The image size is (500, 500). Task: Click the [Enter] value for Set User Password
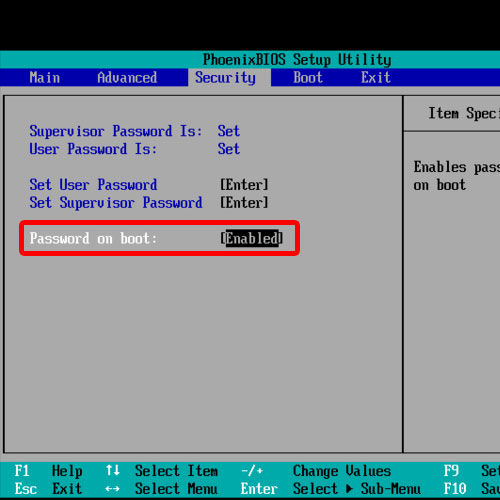pyautogui.click(x=244, y=185)
